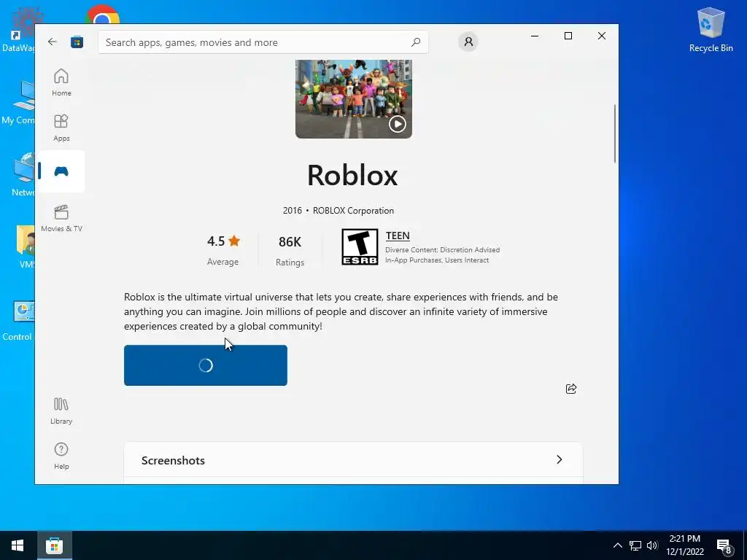Click the 86K Ratings count
747x560 pixels.
point(290,251)
